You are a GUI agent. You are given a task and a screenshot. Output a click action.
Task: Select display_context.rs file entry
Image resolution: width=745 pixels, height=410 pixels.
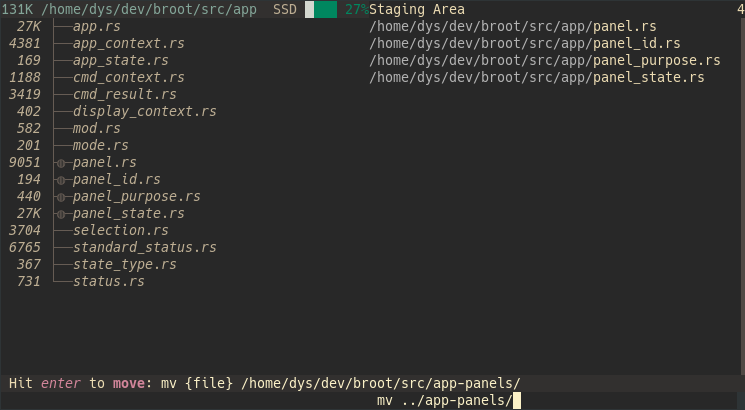pos(144,112)
